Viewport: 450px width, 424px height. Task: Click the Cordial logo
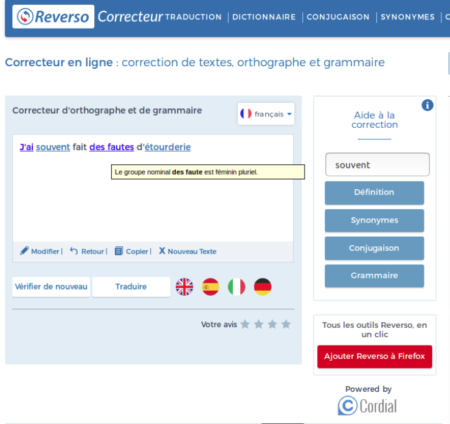tap(367, 406)
